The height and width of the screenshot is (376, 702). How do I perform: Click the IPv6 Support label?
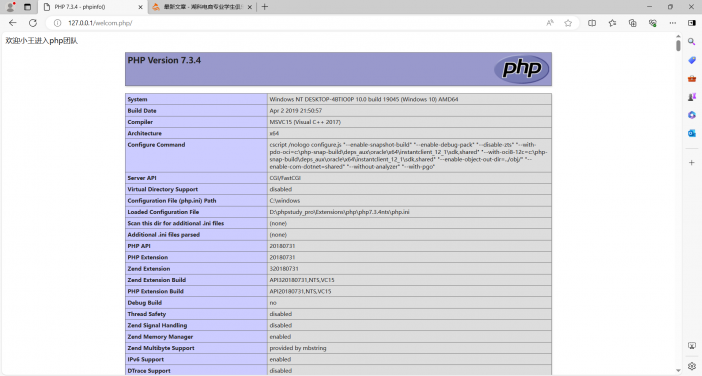(x=146, y=359)
